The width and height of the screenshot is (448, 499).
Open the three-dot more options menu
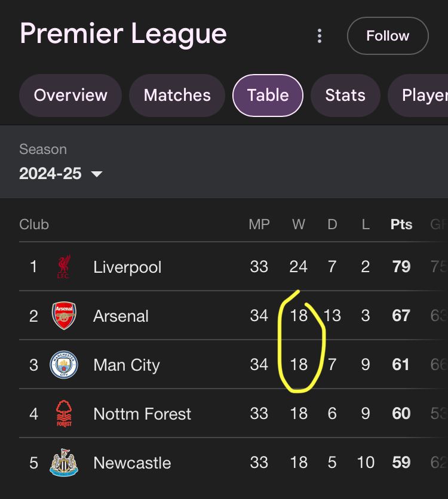[x=320, y=36]
